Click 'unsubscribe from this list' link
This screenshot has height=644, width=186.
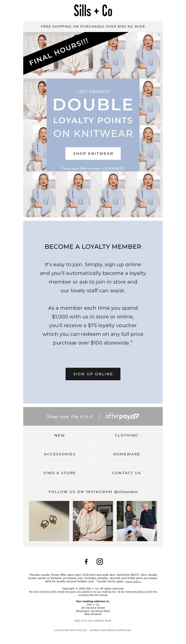click(70, 630)
